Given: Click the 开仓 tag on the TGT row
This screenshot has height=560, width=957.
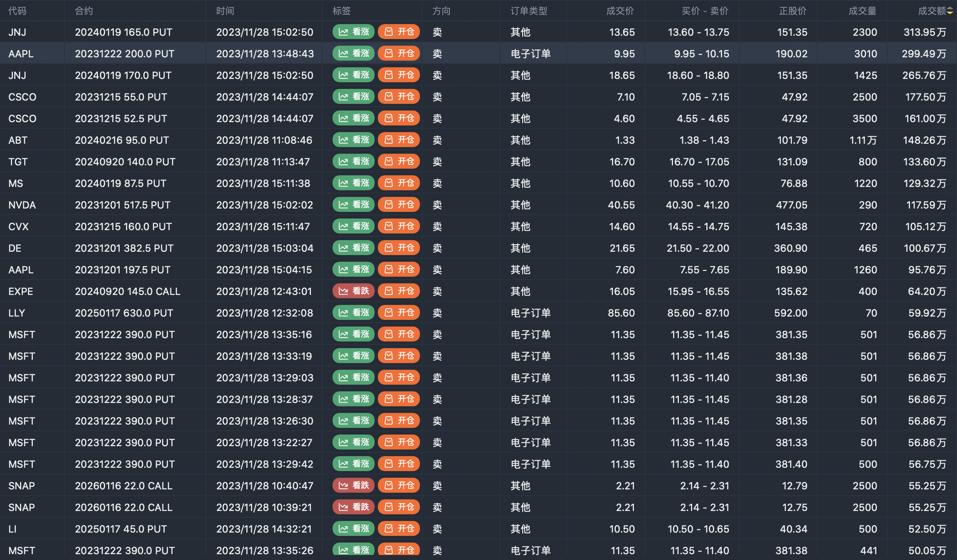Looking at the screenshot, I should click(399, 162).
